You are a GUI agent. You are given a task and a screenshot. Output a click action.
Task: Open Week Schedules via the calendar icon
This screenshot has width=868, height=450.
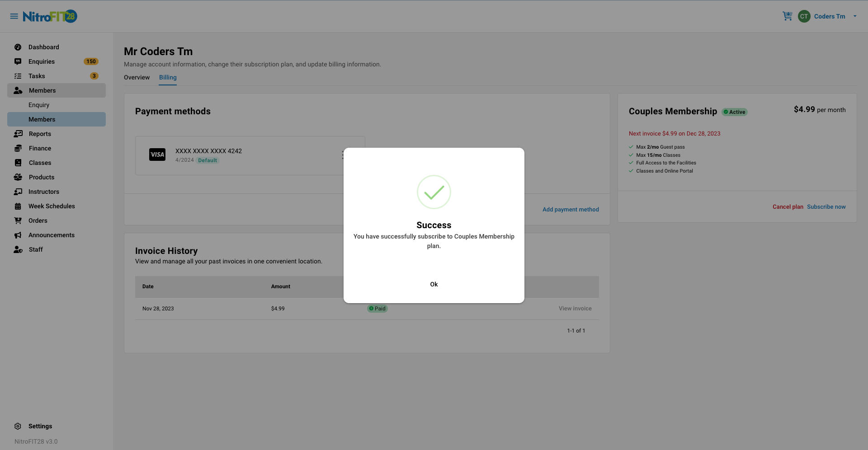[18, 206]
